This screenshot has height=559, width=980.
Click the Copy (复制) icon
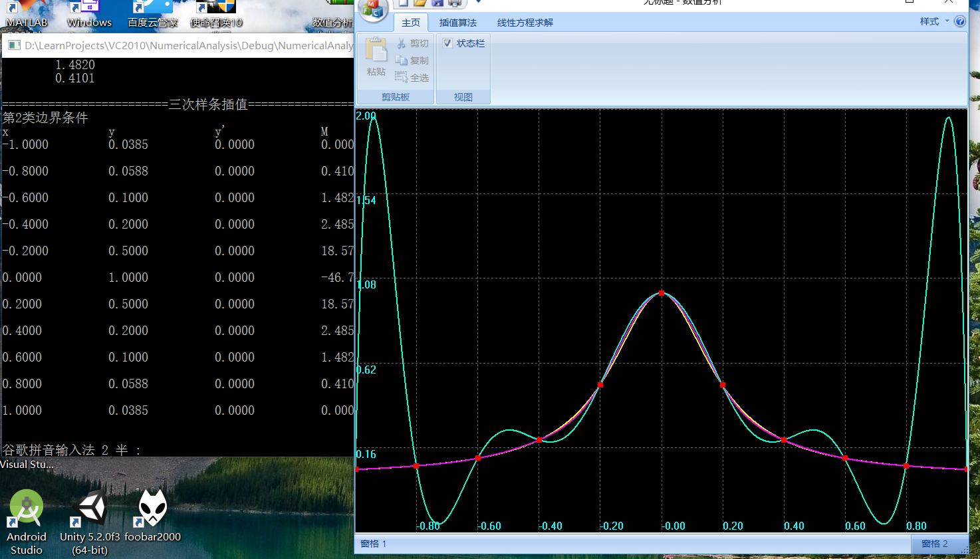[402, 60]
